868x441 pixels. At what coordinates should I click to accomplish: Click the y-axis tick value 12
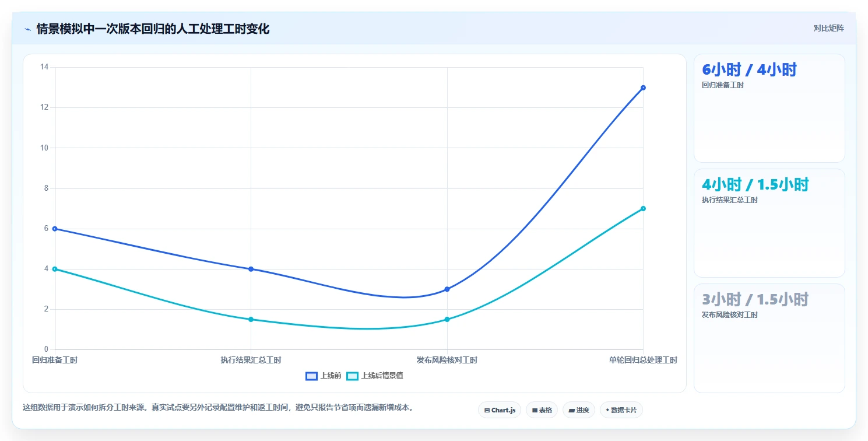click(x=44, y=107)
